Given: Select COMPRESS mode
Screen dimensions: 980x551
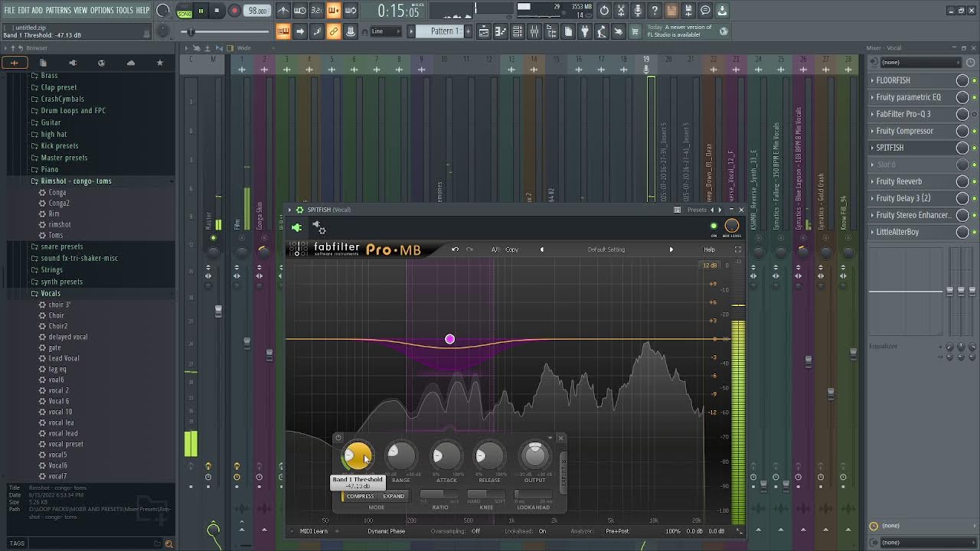Looking at the screenshot, I should click(360, 496).
